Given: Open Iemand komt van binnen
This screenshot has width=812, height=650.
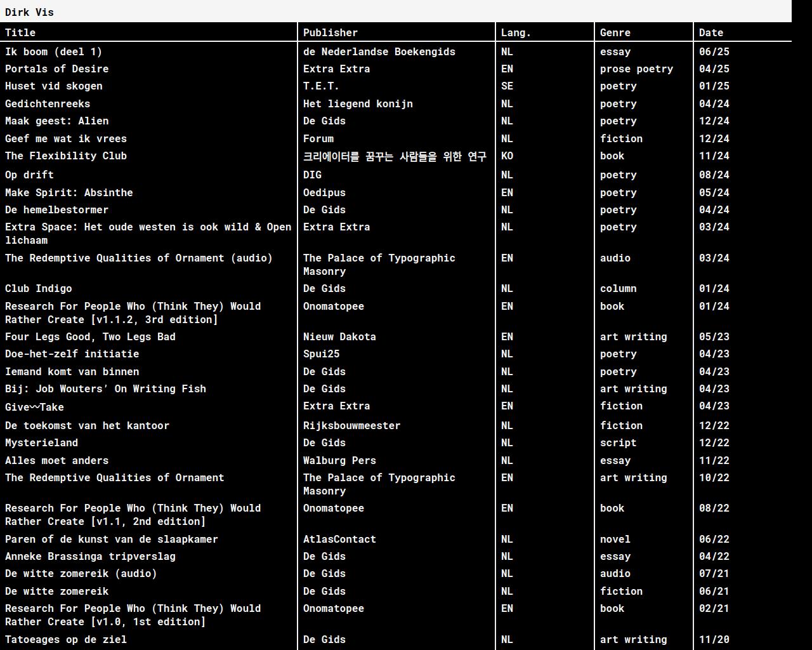Looking at the screenshot, I should click(72, 371).
